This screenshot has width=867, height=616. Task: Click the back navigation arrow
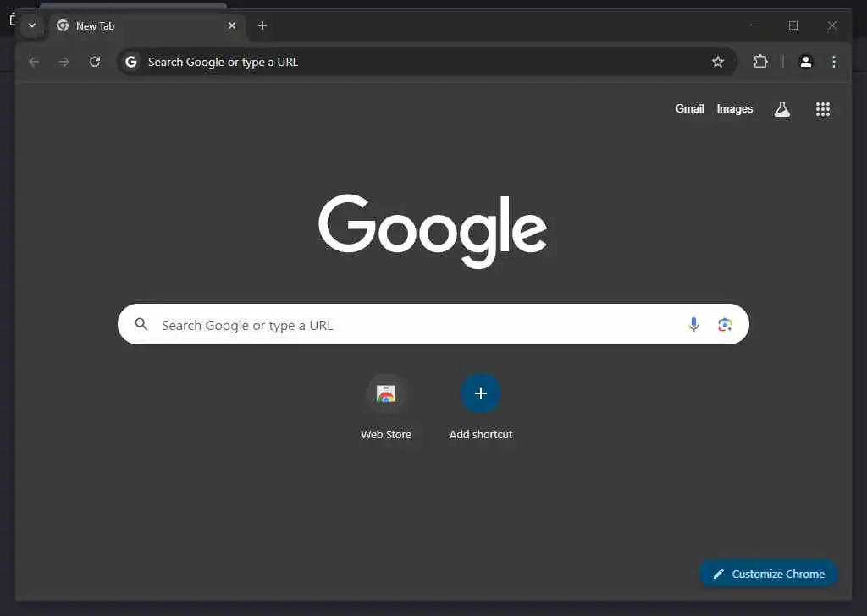34,62
